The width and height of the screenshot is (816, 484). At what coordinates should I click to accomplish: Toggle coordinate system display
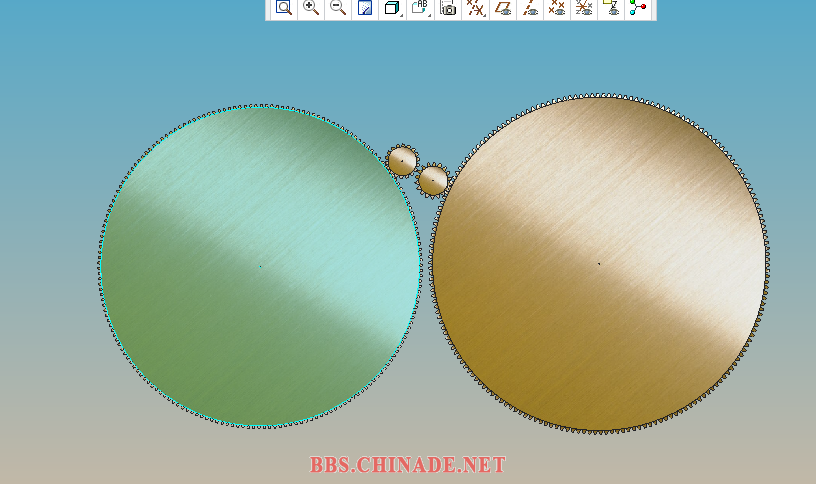tap(585, 8)
